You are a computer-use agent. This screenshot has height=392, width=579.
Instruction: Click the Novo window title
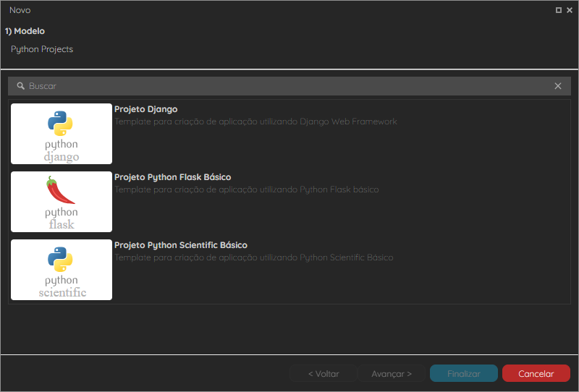point(20,10)
